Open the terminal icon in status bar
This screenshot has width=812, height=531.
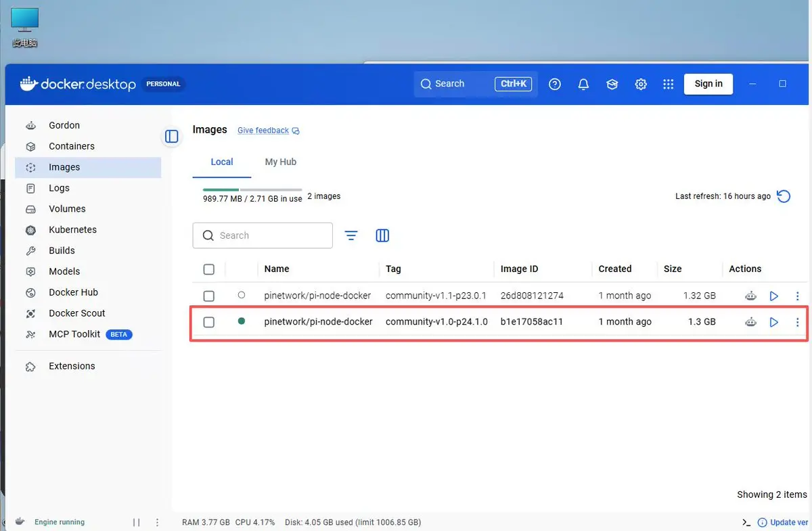click(746, 522)
